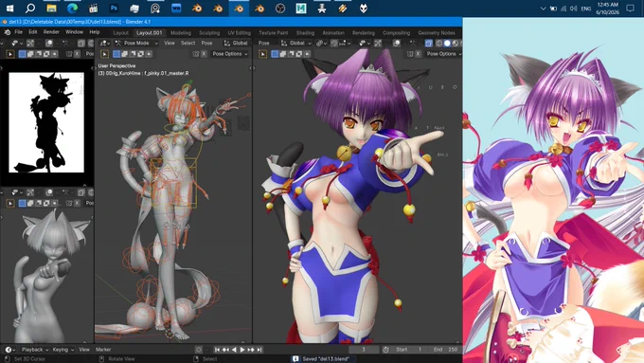Screen dimensions: 644x363
Task: Open Pose Options dropdown in right viewport
Action: pyautogui.click(x=443, y=54)
